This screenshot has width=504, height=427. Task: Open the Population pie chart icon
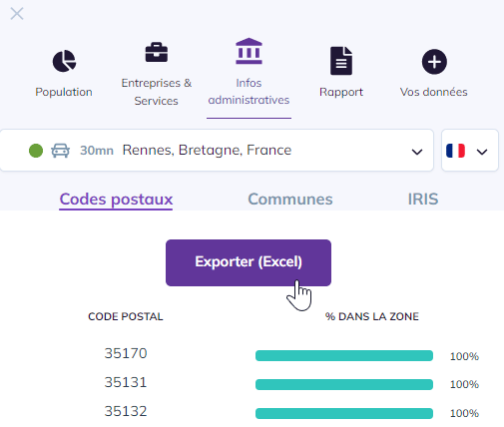click(64, 61)
